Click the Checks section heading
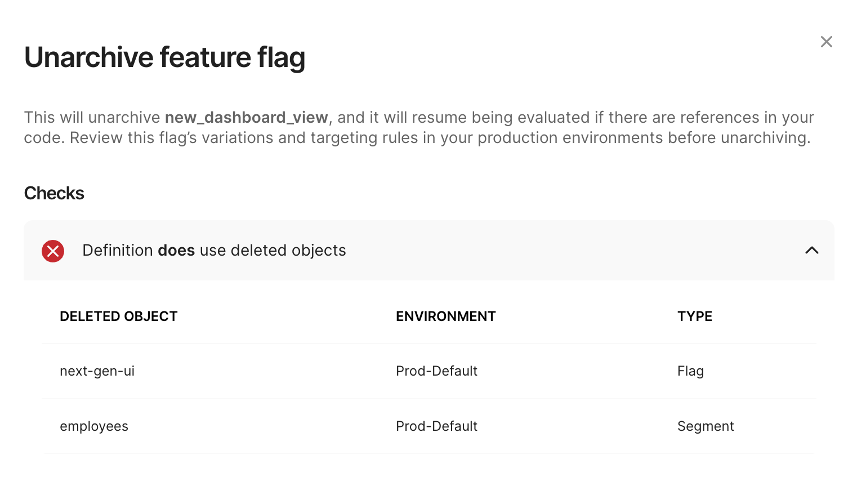The image size is (857, 504). click(x=54, y=193)
